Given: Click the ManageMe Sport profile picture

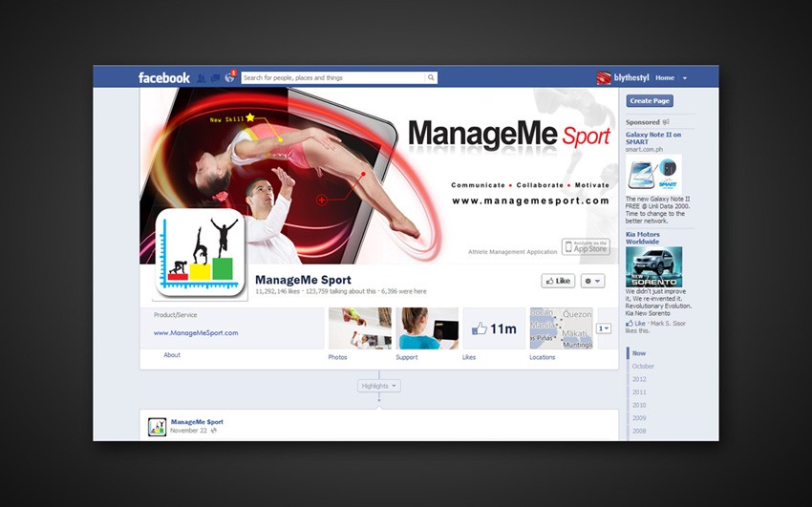Looking at the screenshot, I should point(200,252).
